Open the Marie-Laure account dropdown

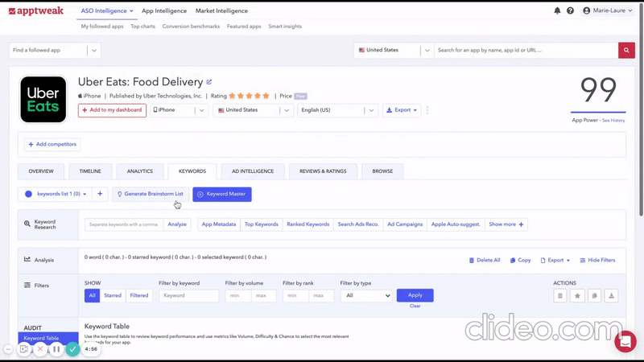click(x=608, y=10)
